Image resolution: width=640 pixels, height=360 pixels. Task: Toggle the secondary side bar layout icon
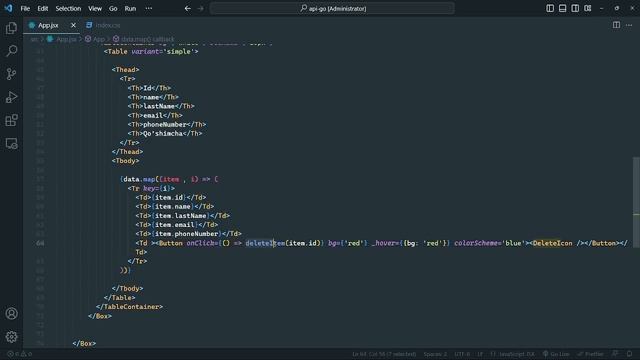[x=575, y=8]
